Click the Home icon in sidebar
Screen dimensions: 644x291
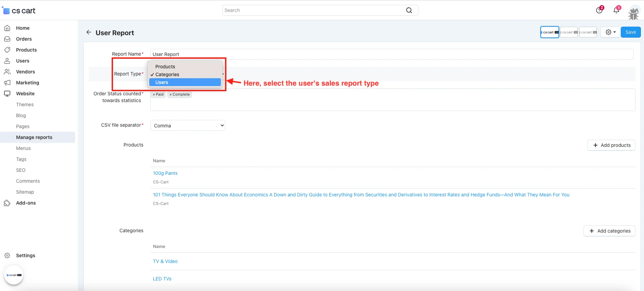(x=7, y=28)
